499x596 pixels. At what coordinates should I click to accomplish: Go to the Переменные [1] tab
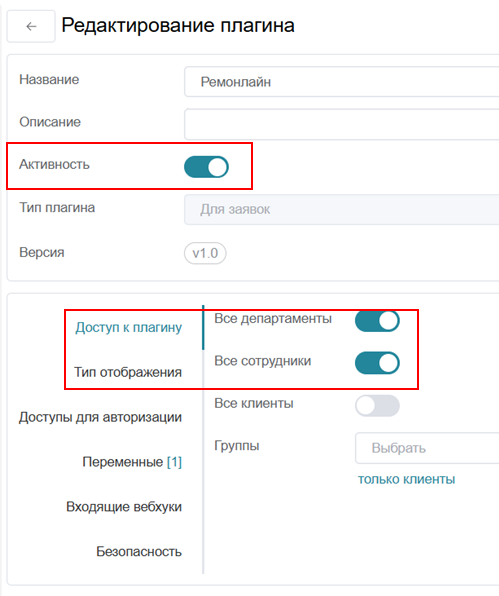[132, 462]
